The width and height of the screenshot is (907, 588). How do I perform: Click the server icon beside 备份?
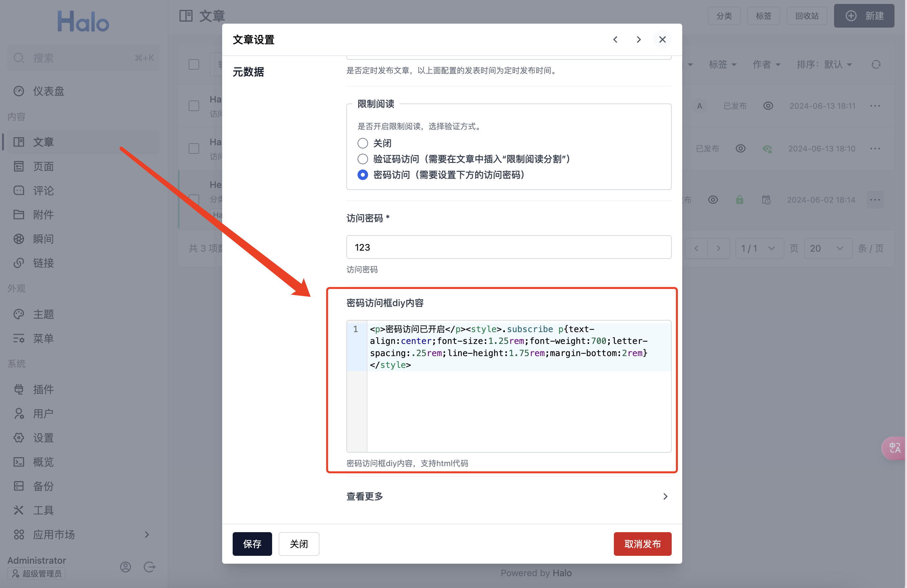point(19,486)
